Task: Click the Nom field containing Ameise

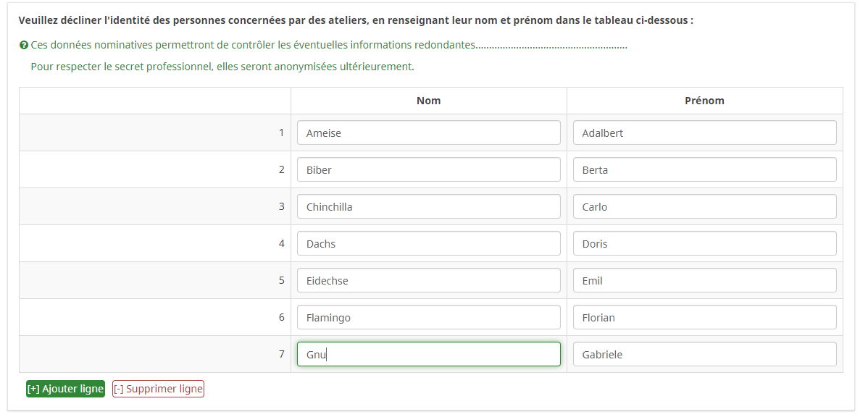Action: pyautogui.click(x=428, y=133)
